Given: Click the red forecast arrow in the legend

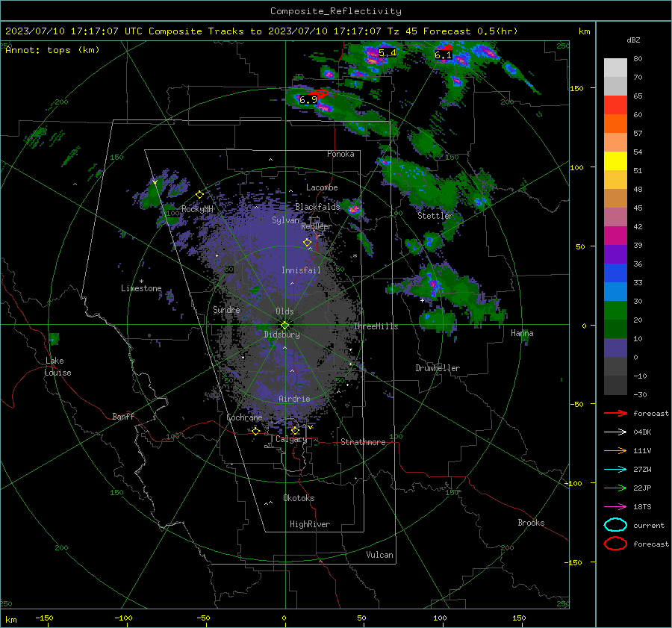Looking at the screenshot, I should tap(615, 413).
